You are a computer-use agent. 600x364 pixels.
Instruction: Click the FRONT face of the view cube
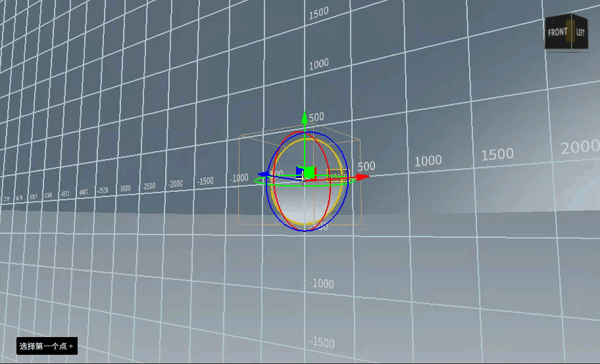point(557,32)
